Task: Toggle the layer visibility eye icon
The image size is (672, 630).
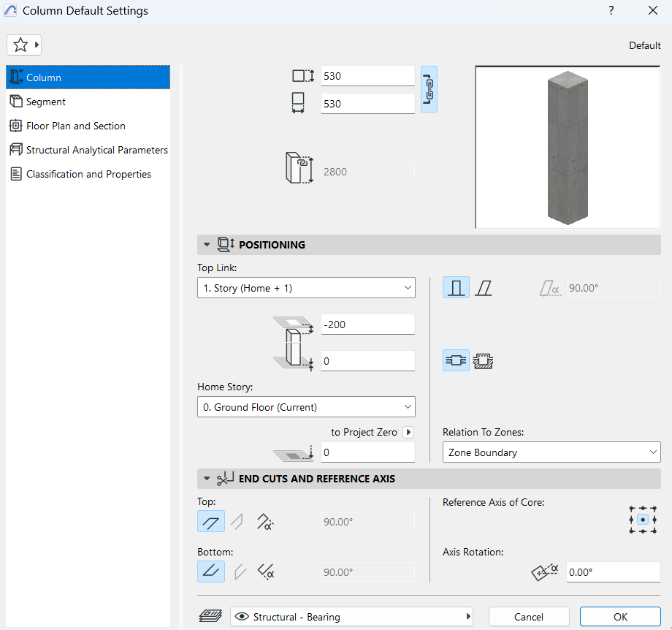Action: click(x=242, y=617)
